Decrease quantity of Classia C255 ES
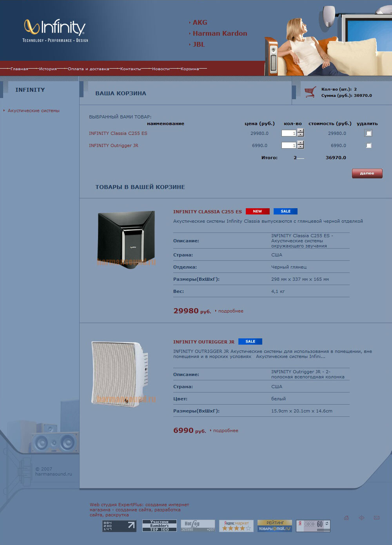This screenshot has width=392, height=545. click(x=301, y=135)
